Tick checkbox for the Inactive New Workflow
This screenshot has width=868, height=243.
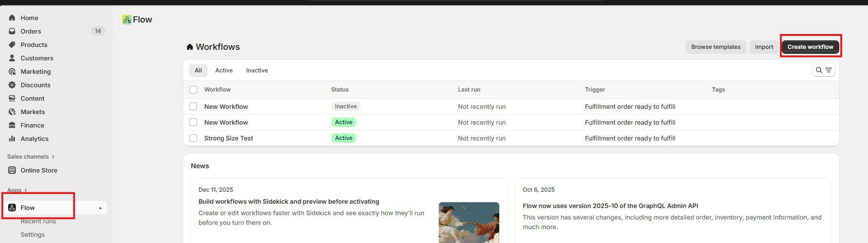(x=193, y=106)
